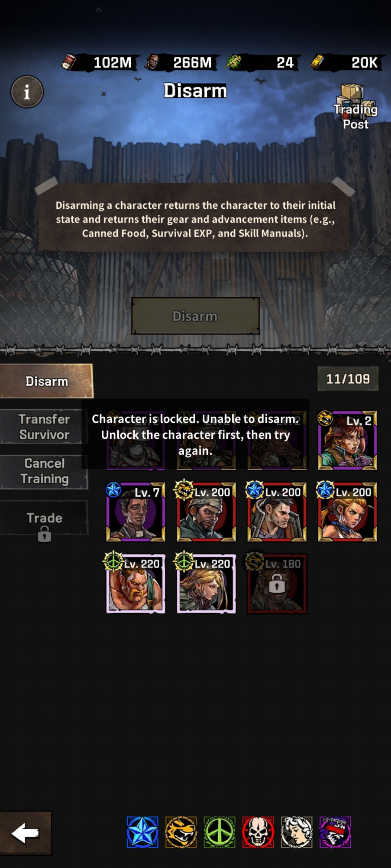Open the info icon button
This screenshot has width=391, height=868.
coord(27,92)
